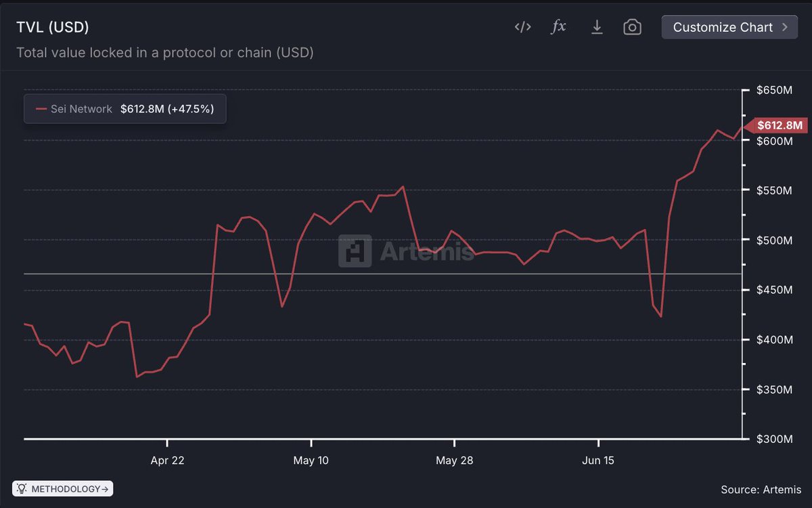
Task: Click the Apr 22 axis label
Action: point(168,461)
